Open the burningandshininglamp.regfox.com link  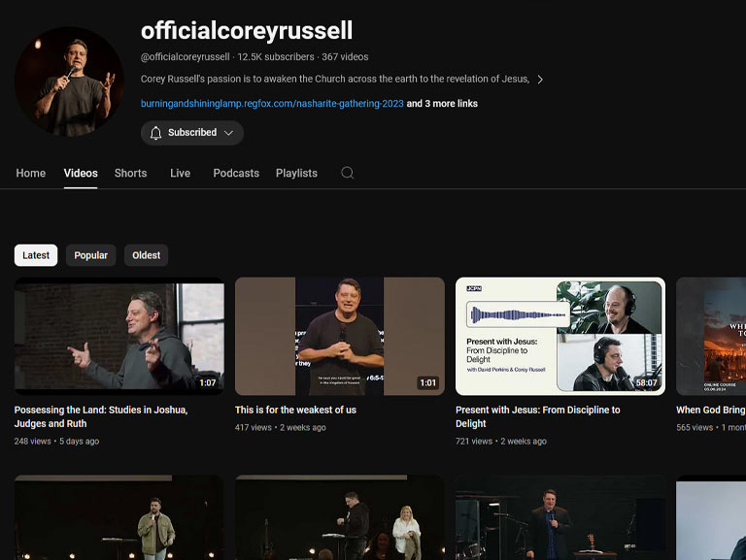click(x=271, y=104)
